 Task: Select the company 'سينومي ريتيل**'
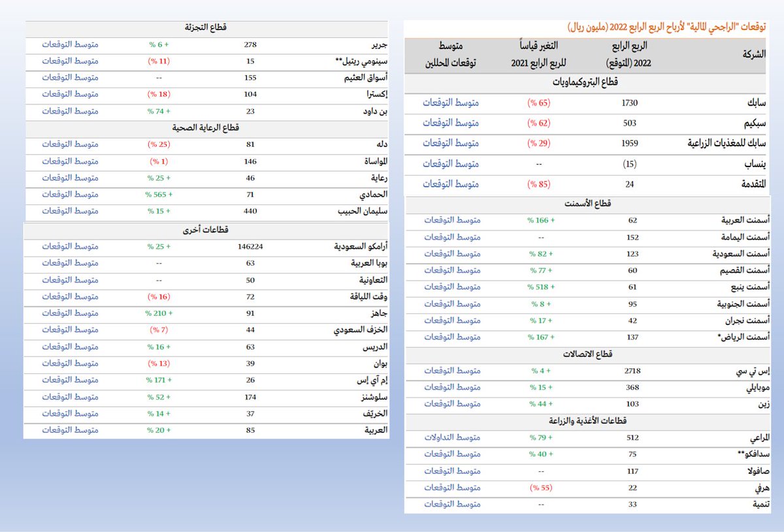pos(361,61)
